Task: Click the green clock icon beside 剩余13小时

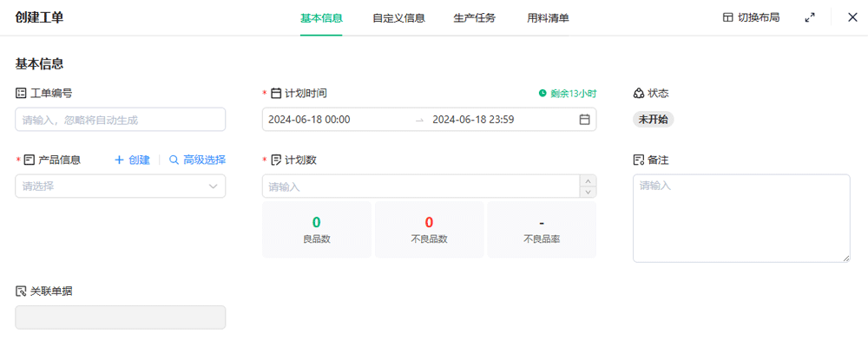Action: (542, 93)
